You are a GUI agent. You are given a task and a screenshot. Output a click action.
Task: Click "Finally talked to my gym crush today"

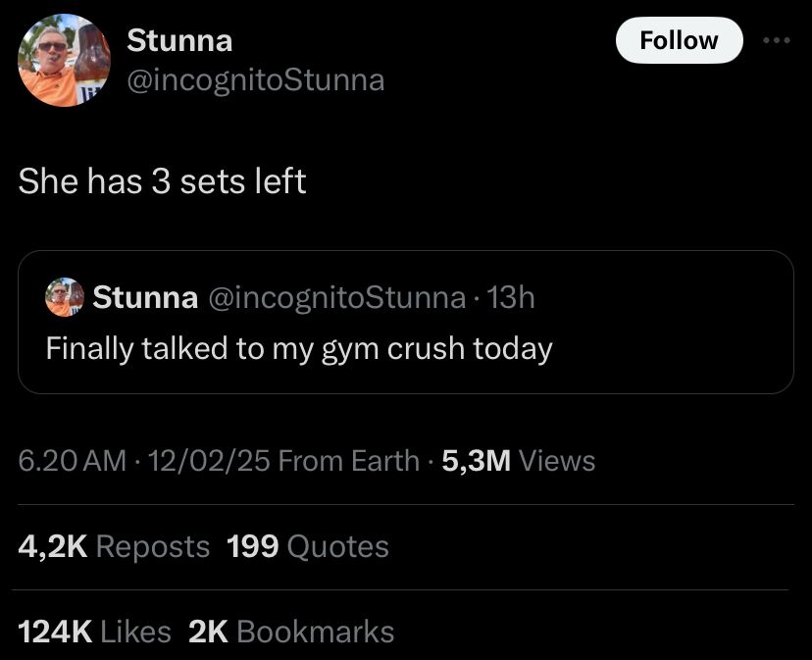pos(299,348)
